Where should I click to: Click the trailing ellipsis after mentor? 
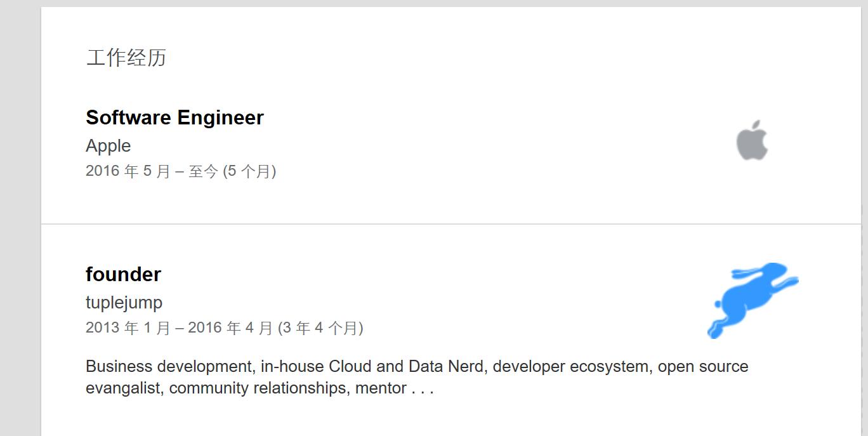pos(423,388)
